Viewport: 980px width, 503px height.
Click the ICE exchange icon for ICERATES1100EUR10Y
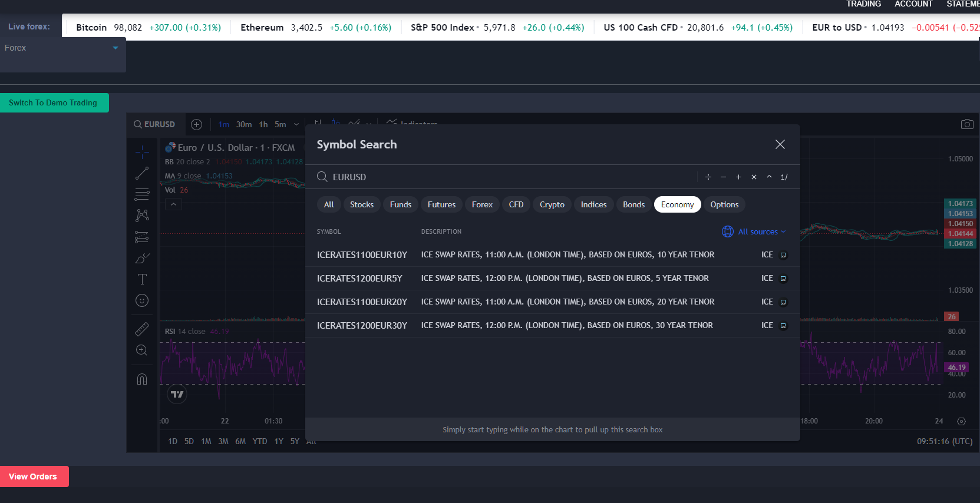pyautogui.click(x=783, y=255)
